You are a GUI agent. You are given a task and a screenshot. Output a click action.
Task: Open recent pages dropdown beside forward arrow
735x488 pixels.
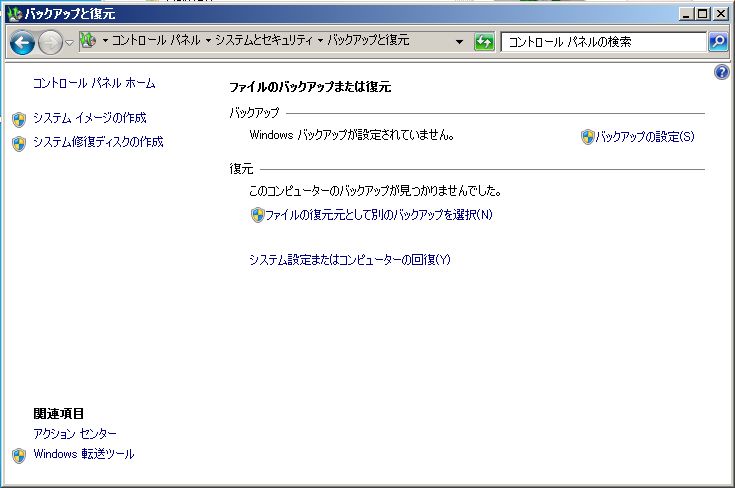tap(69, 43)
